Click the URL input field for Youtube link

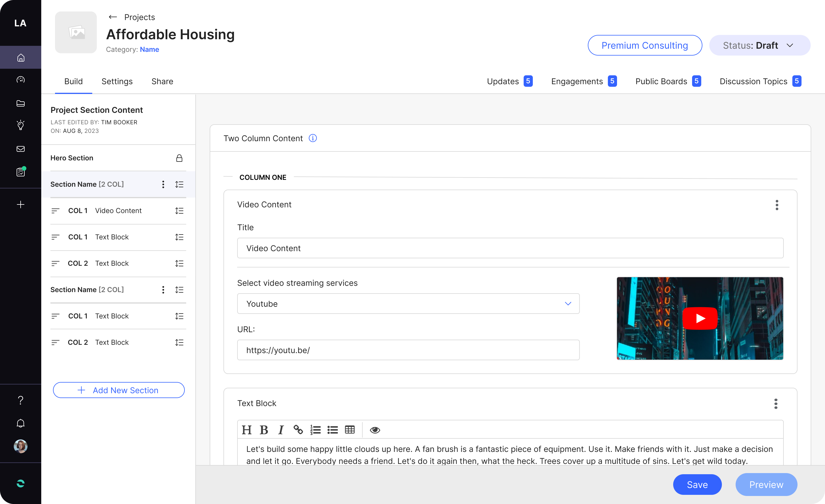click(408, 350)
